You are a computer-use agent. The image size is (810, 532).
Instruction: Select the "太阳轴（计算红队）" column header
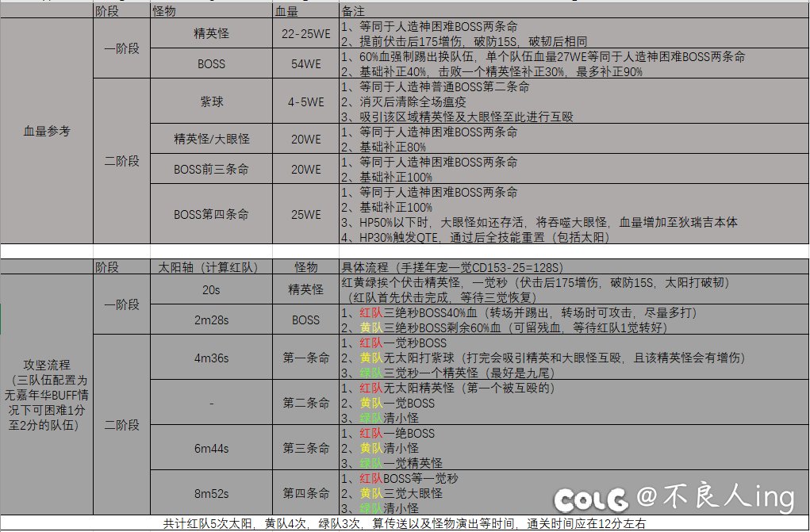tap(210, 267)
